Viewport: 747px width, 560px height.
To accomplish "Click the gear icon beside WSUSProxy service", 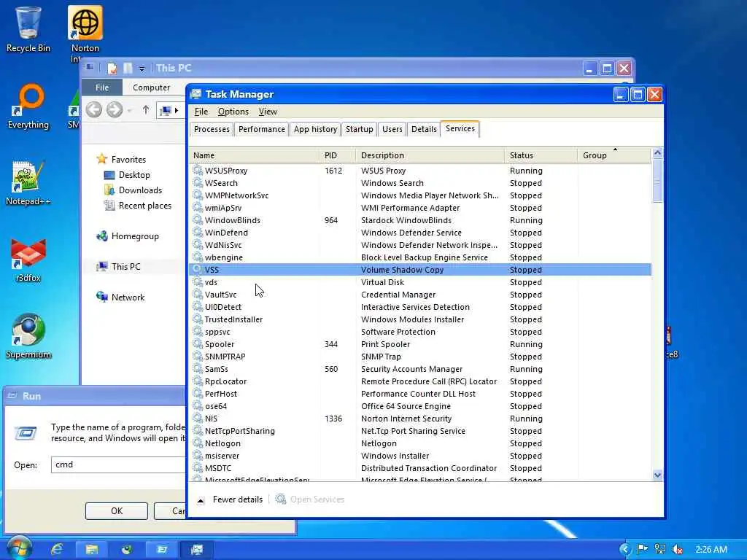I will (197, 170).
